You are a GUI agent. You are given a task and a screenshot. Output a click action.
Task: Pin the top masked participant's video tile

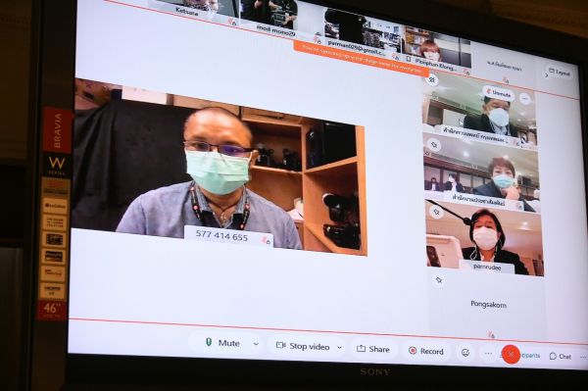[432, 79]
